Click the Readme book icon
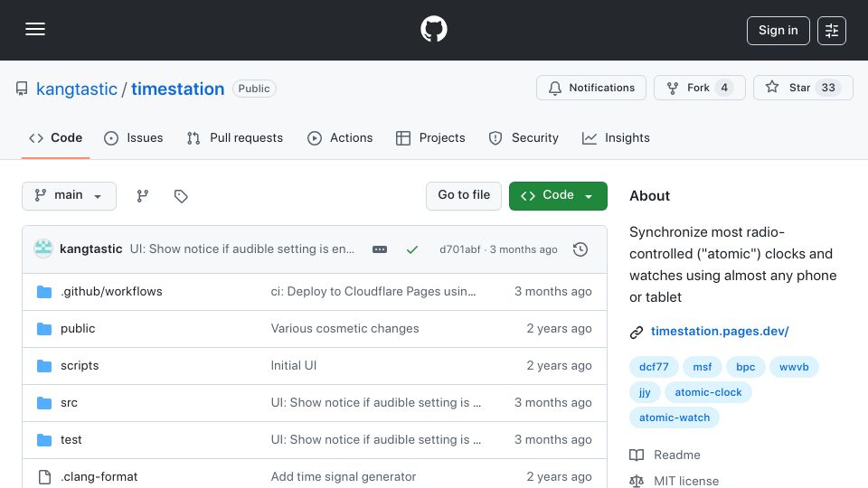This screenshot has width=868, height=488. (x=637, y=455)
